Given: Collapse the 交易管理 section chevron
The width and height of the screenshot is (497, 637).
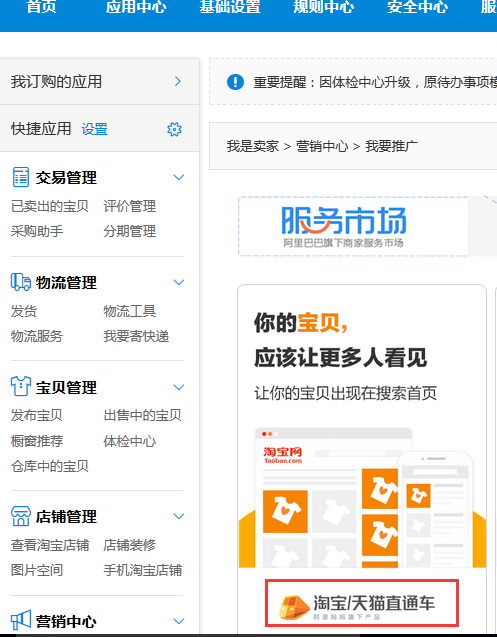Looking at the screenshot, I should click(179, 177).
